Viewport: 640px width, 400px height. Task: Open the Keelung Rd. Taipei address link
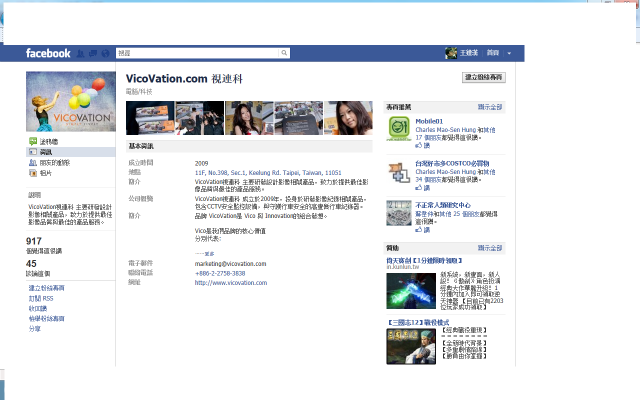click(268, 173)
